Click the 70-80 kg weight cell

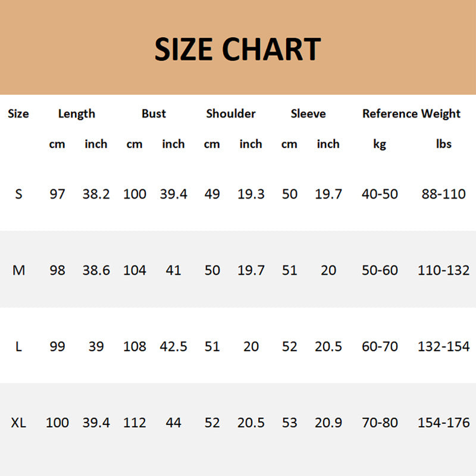point(380,423)
